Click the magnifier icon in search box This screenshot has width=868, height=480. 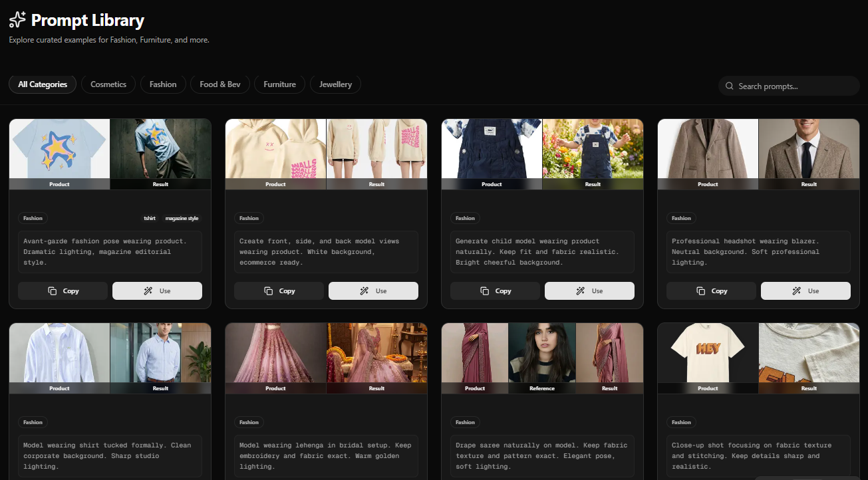click(x=730, y=86)
